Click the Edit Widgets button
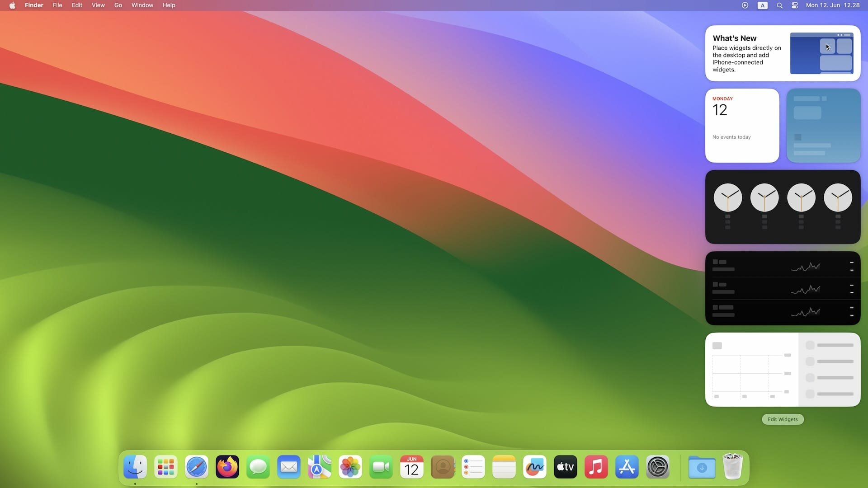 tap(783, 419)
